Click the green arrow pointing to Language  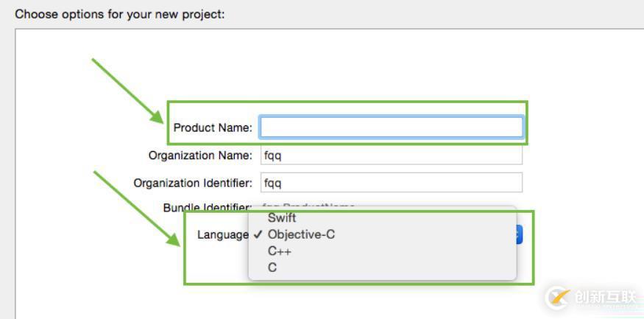point(136,208)
